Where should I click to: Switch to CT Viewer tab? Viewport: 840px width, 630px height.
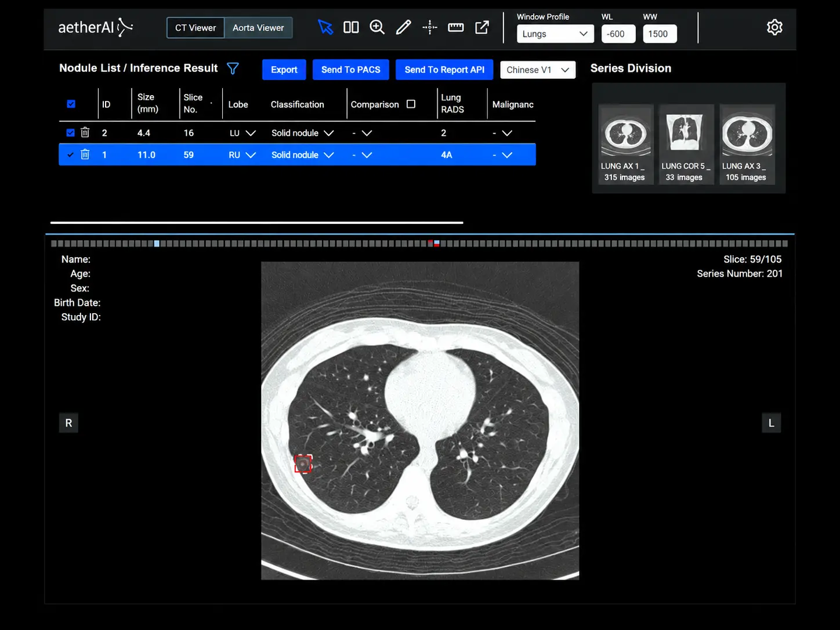point(195,28)
